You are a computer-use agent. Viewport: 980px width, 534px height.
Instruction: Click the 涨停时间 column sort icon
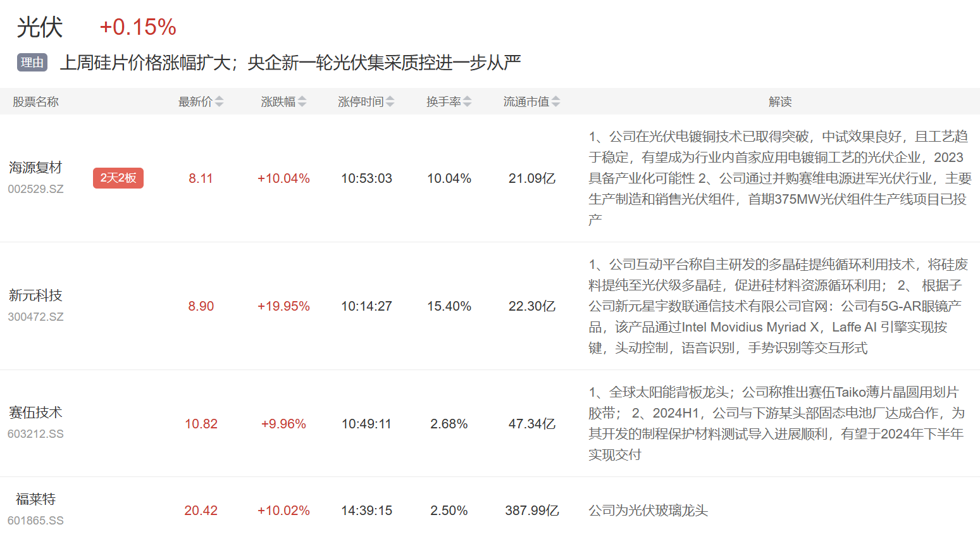[x=390, y=101]
